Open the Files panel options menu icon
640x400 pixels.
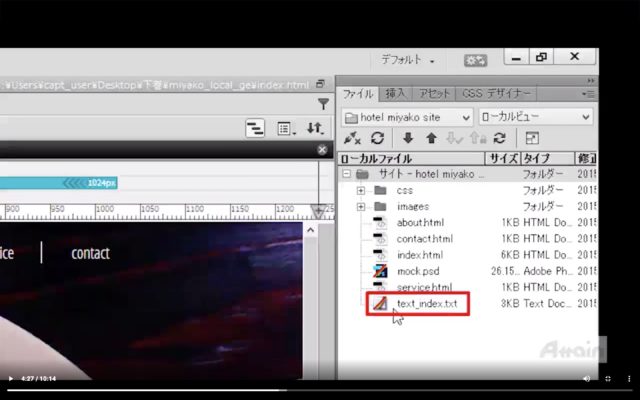pos(588,94)
